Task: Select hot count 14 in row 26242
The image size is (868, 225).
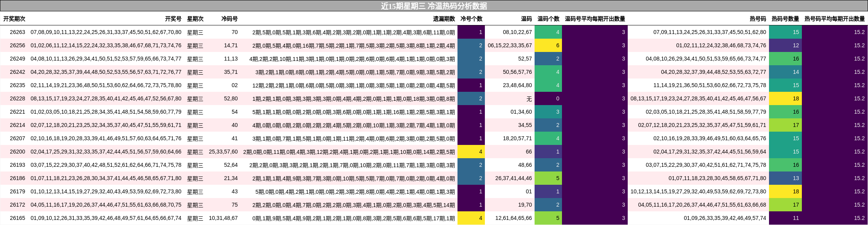Action: [785, 72]
